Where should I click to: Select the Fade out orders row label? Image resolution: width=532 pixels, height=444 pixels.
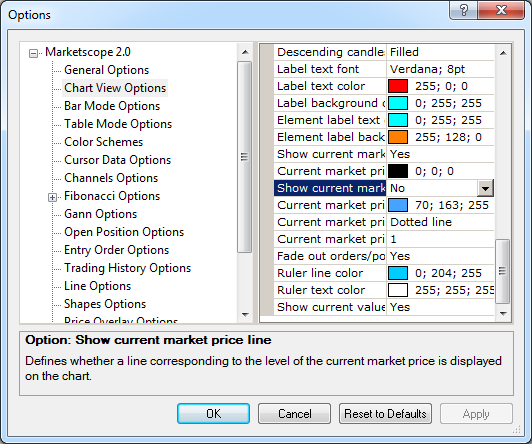pyautogui.click(x=331, y=256)
